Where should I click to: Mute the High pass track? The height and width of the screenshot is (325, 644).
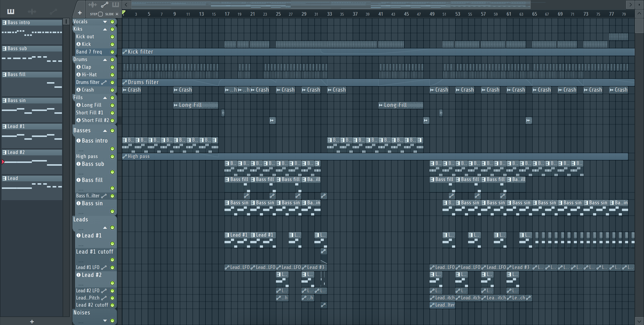[112, 157]
